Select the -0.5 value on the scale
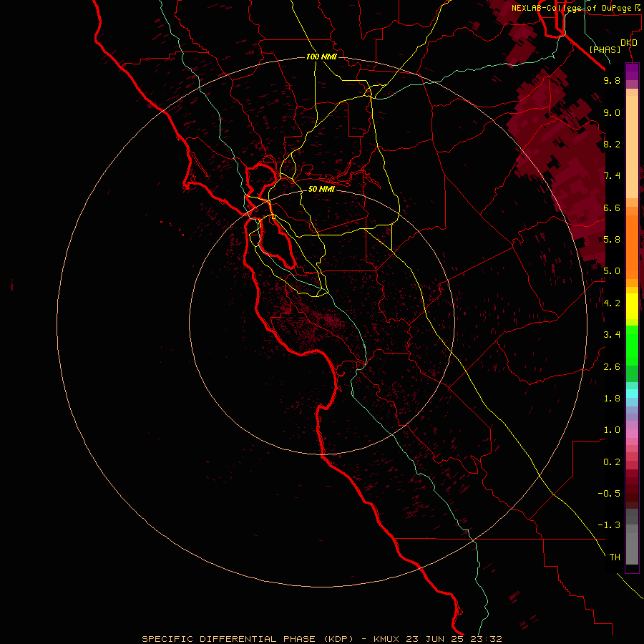Viewport: 644px width, 644px height. click(609, 494)
